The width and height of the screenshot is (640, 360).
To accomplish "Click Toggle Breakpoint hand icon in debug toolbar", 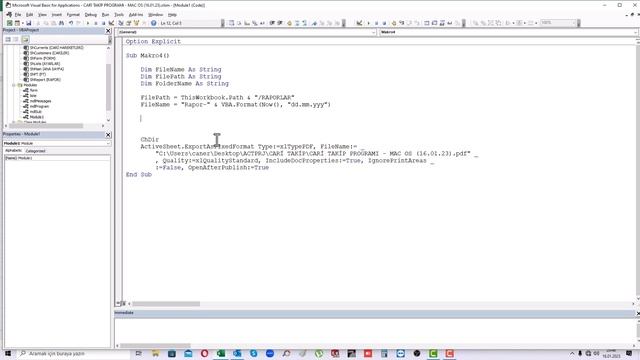I will (x=394, y=23).
